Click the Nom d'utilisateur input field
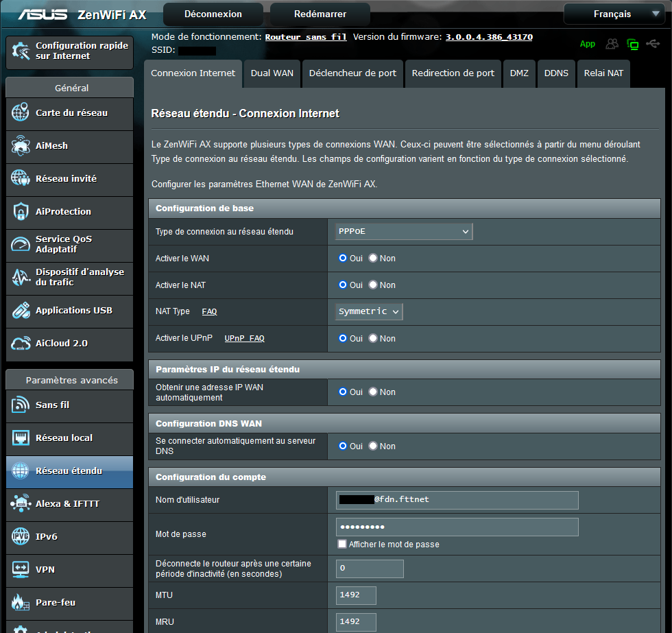The height and width of the screenshot is (633, 672). coord(457,500)
